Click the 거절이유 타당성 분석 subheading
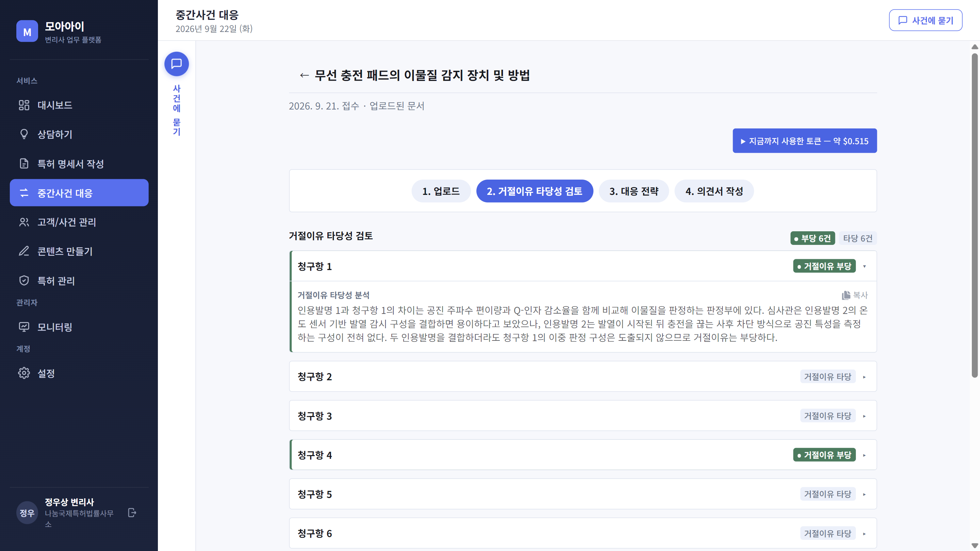The image size is (980, 551). [333, 295]
